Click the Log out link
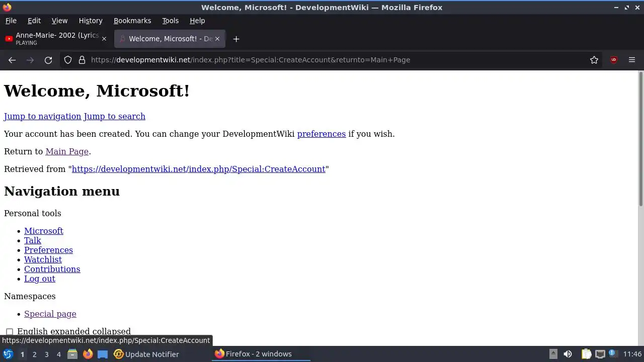The height and width of the screenshot is (362, 644). tap(40, 279)
